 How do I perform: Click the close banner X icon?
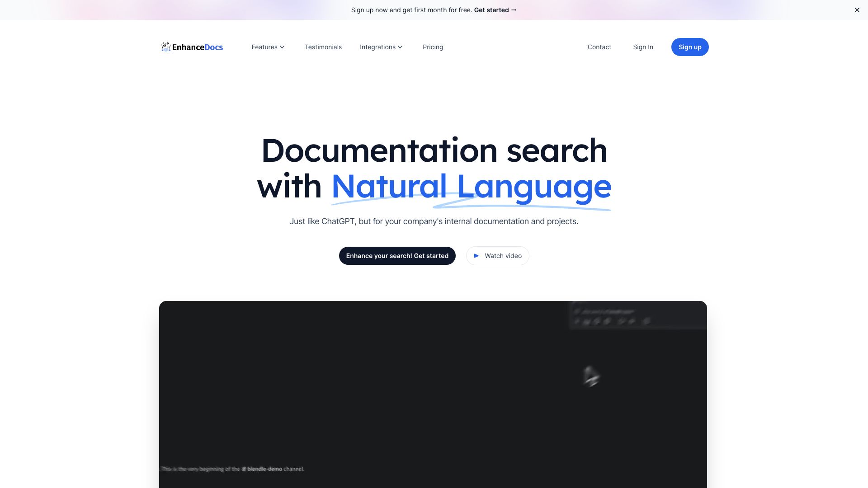pos(857,9)
